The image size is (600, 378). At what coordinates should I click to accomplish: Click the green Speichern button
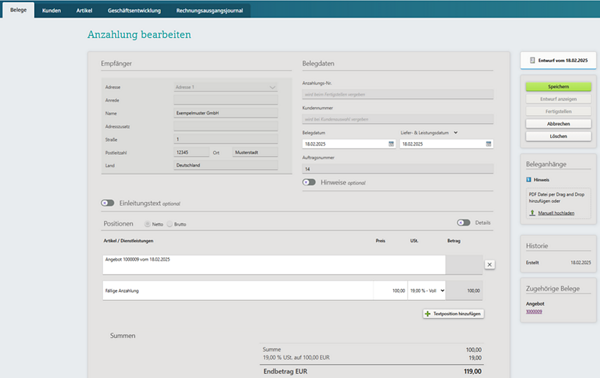click(x=558, y=86)
